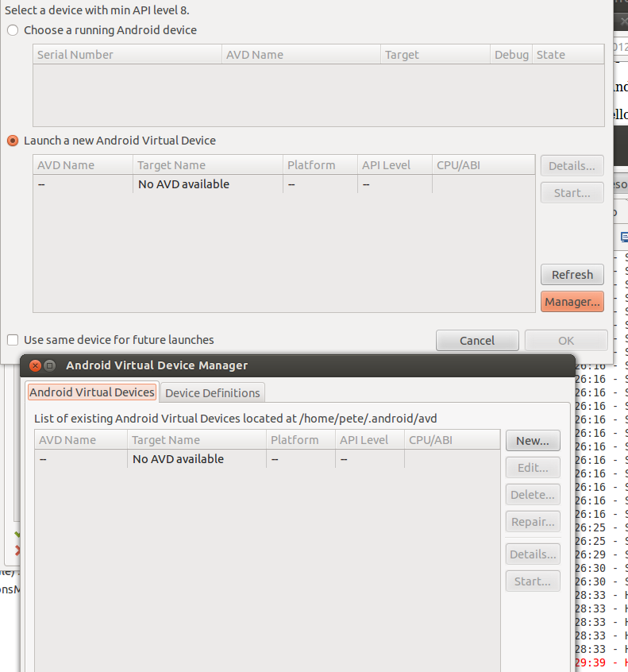
Task: Select 'Launch a new Android Virtual Device'
Action: click(13, 141)
